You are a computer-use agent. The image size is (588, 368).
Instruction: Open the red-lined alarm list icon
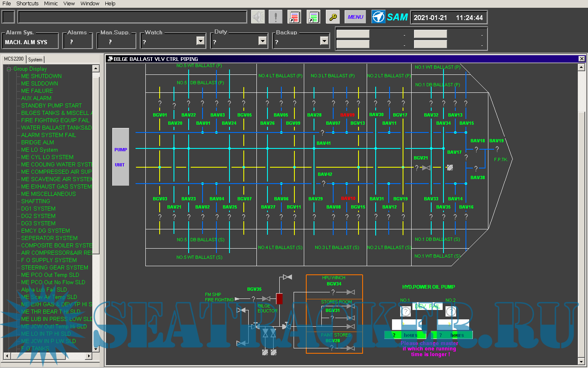tap(294, 17)
